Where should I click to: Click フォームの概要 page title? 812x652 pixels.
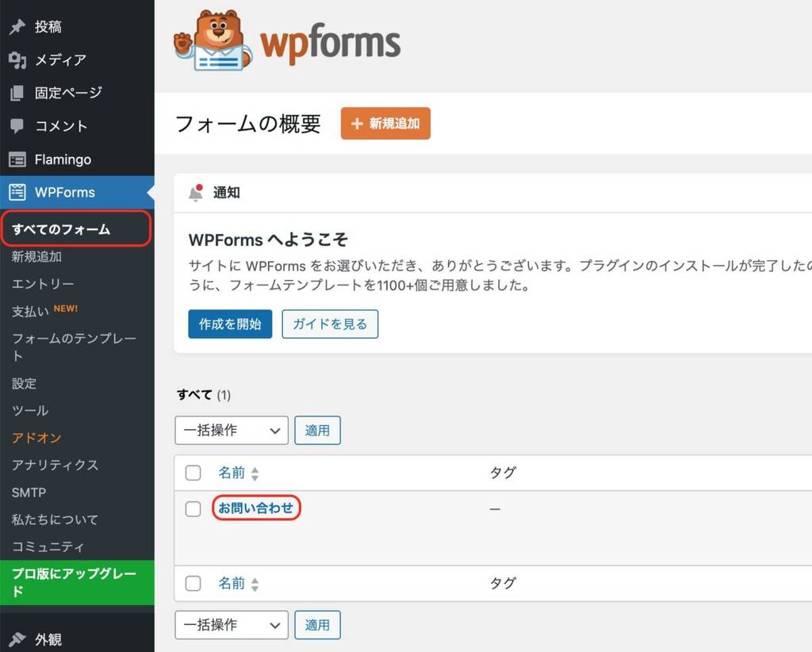[x=248, y=124]
